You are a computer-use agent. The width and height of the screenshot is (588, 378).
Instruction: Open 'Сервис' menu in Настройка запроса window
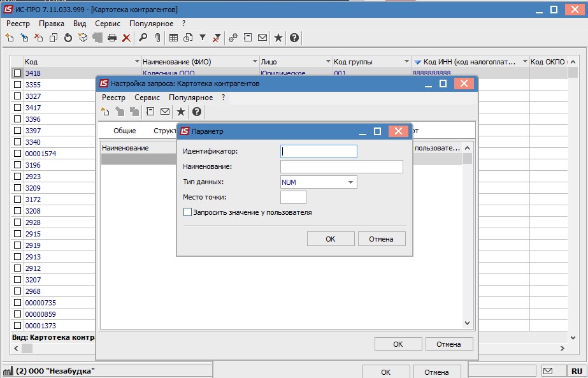click(147, 98)
